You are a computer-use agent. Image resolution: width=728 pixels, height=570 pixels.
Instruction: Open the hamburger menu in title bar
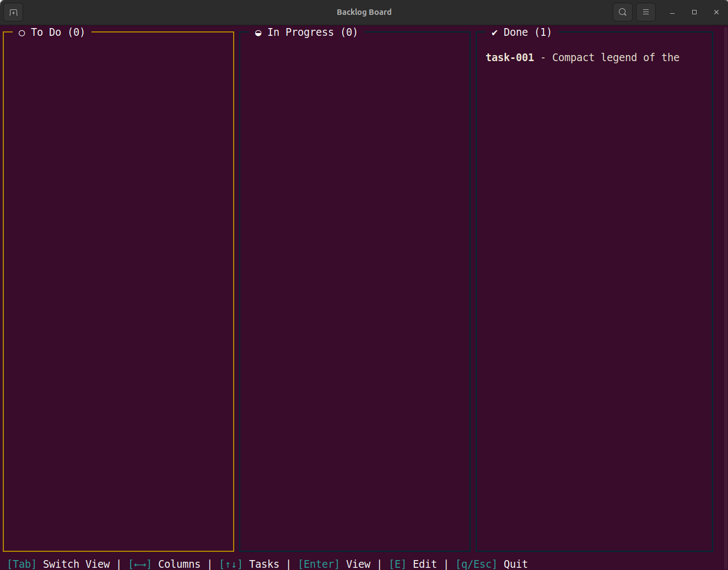645,12
